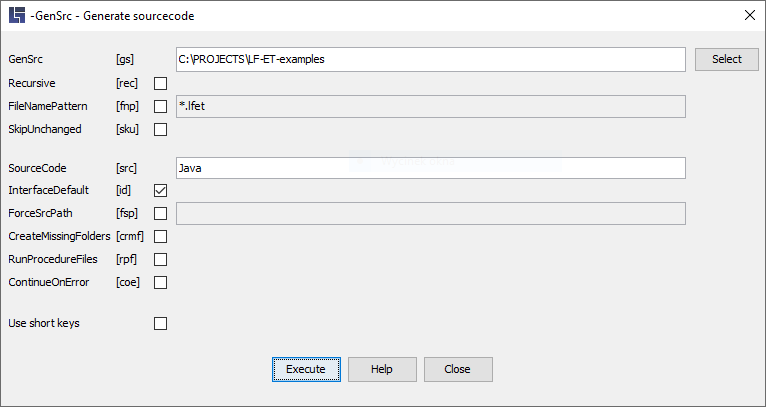Click the SourceCode field containing Java
Image resolution: width=766 pixels, height=407 pixels.
pyautogui.click(x=431, y=168)
